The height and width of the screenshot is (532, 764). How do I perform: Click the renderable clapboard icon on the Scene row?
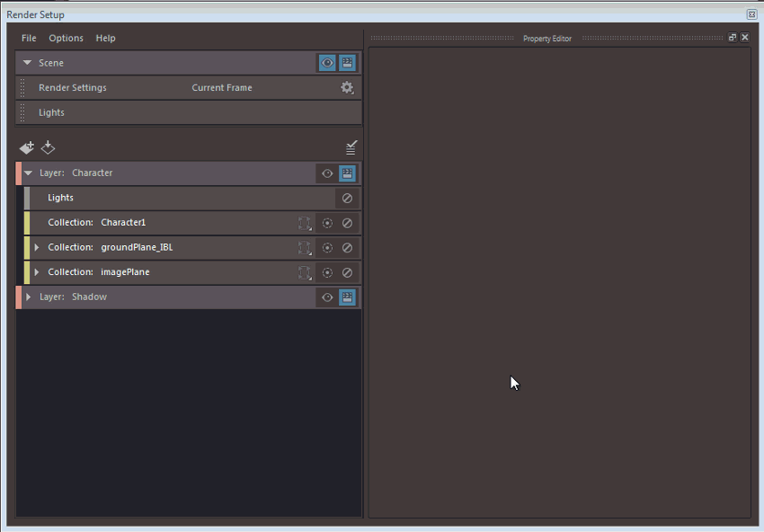347,63
